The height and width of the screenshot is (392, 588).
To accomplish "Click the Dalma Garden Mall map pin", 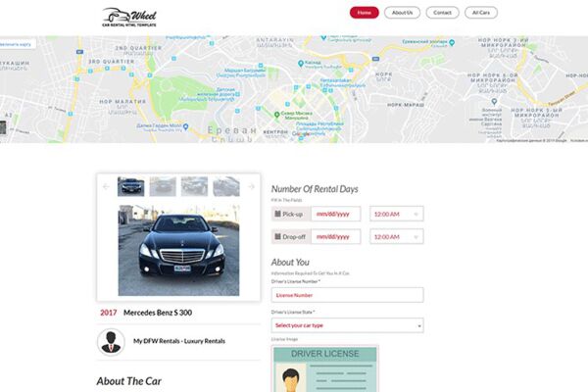I will [x=185, y=126].
